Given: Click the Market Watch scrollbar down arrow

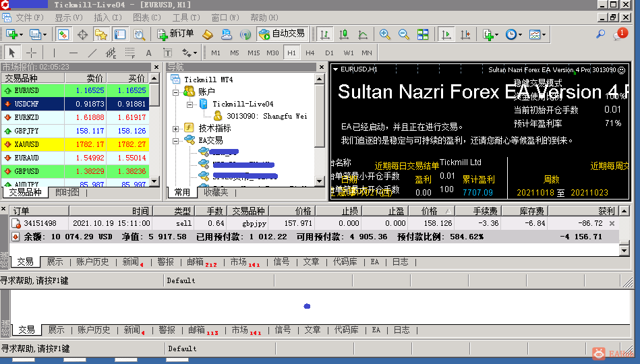Looking at the screenshot, I should [x=154, y=181].
